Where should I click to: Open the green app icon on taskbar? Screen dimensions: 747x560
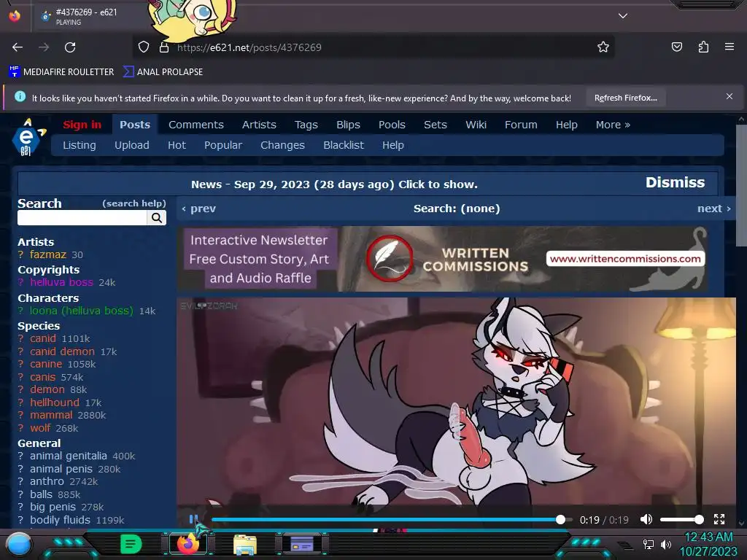click(x=131, y=544)
